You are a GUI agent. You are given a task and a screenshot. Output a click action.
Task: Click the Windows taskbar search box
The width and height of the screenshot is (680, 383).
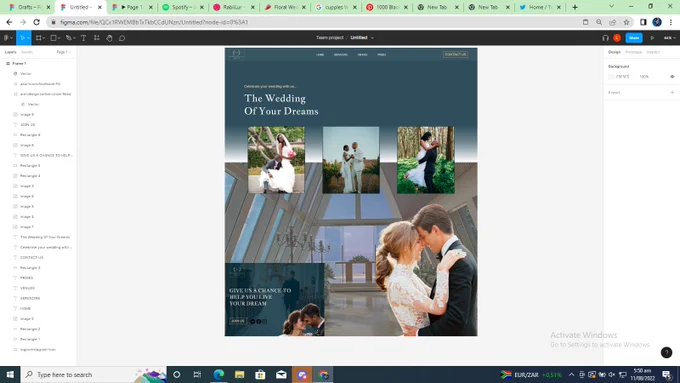click(94, 375)
